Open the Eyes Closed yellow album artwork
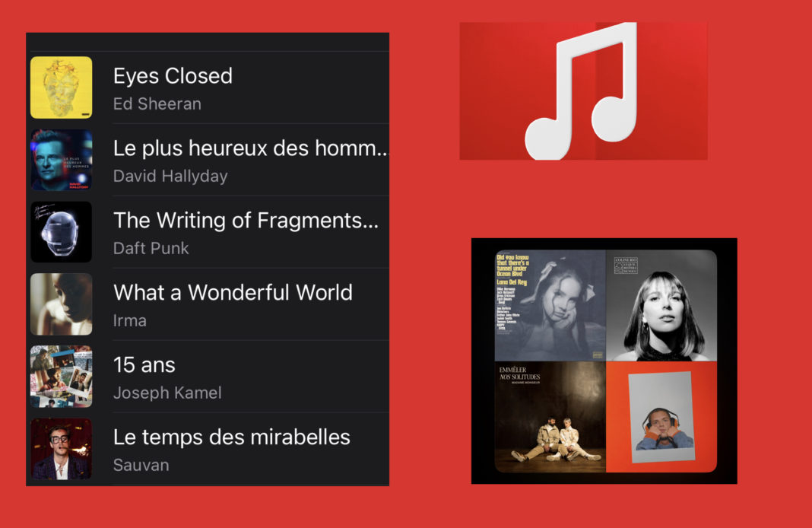The image size is (812, 528). [x=61, y=87]
